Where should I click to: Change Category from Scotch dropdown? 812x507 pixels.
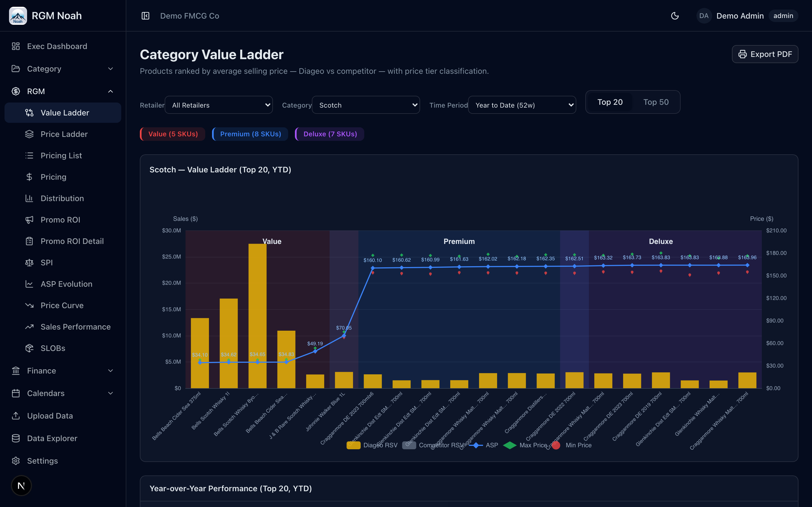pyautogui.click(x=365, y=104)
